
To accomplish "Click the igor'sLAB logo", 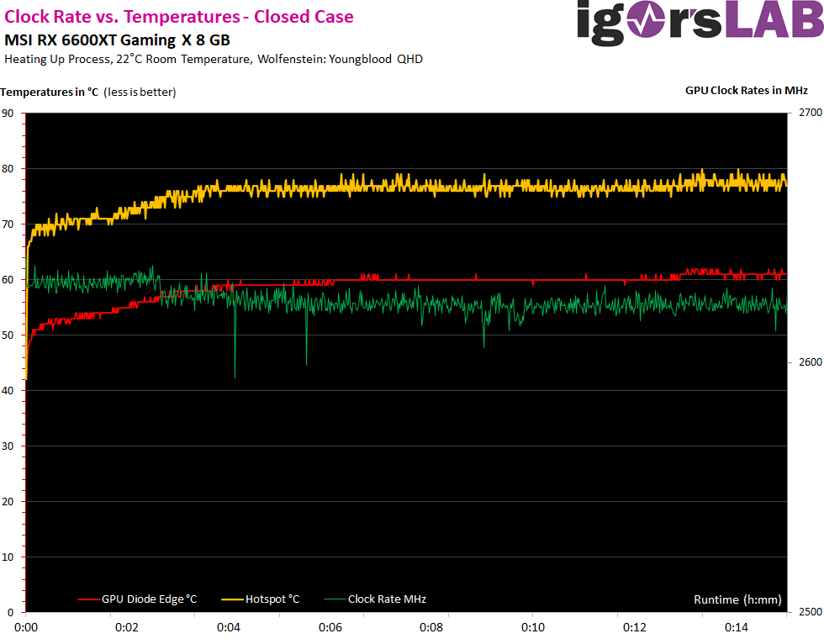I will coord(700,23).
